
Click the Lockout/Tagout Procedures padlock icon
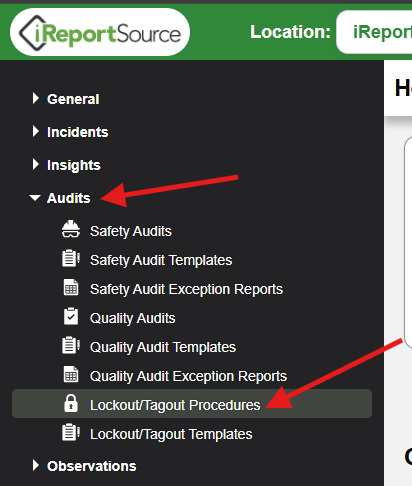click(x=71, y=403)
